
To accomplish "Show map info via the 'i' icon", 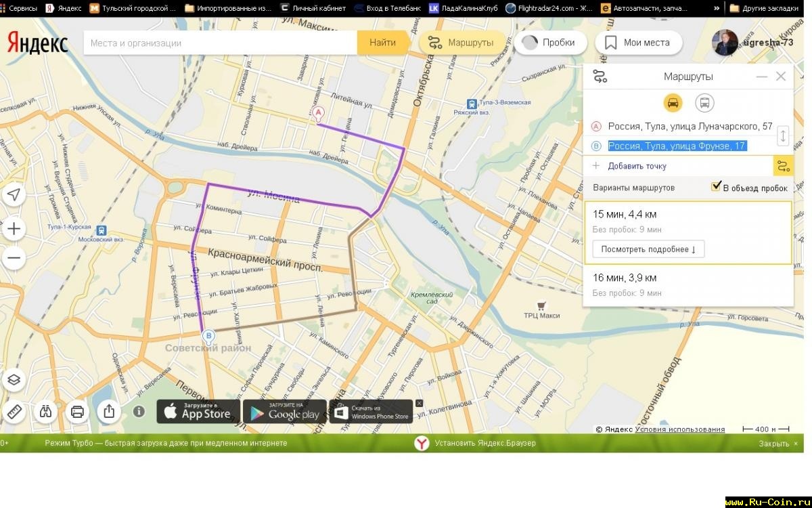I will pyautogui.click(x=139, y=411).
